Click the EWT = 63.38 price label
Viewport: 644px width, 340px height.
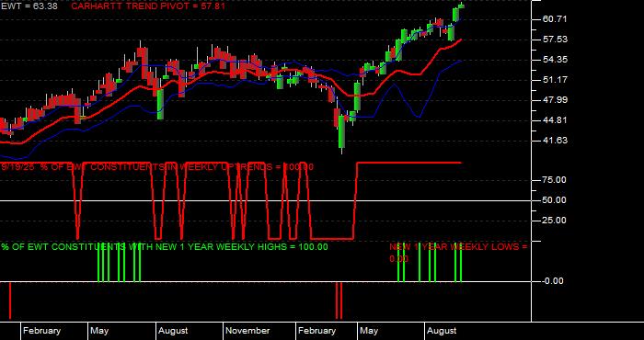(x=29, y=6)
